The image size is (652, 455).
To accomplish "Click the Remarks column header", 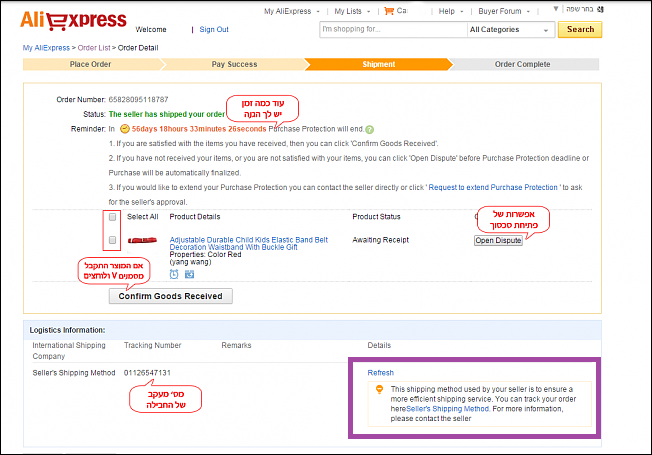I will pos(236,345).
